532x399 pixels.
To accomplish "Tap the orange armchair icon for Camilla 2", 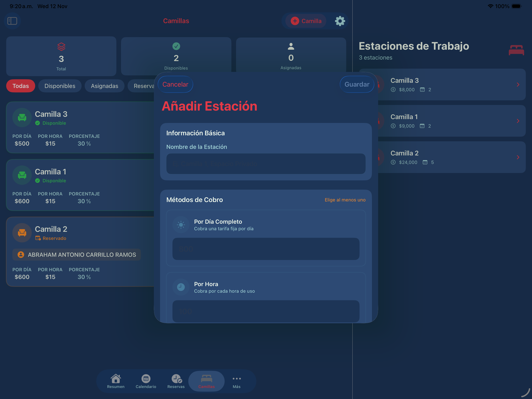I will [22, 233].
